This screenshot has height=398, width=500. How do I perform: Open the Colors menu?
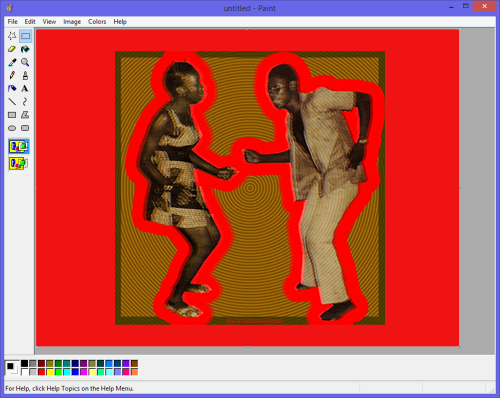(97, 22)
